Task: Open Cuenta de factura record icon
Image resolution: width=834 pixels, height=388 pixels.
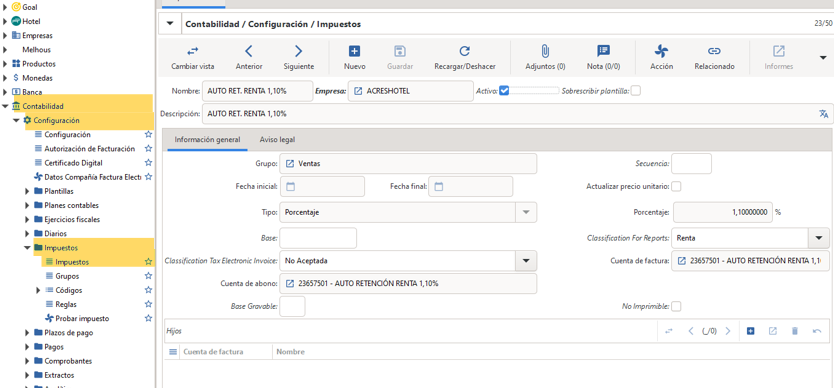Action: click(x=681, y=261)
